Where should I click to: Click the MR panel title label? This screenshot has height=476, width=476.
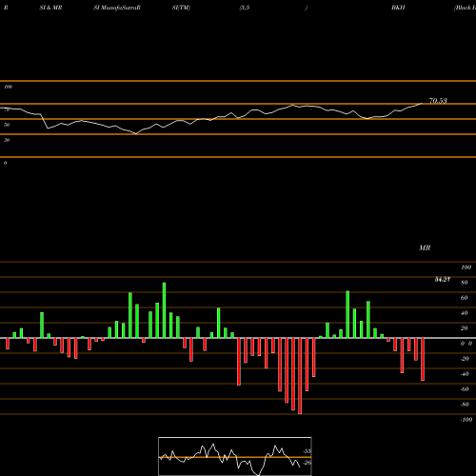click(x=425, y=248)
